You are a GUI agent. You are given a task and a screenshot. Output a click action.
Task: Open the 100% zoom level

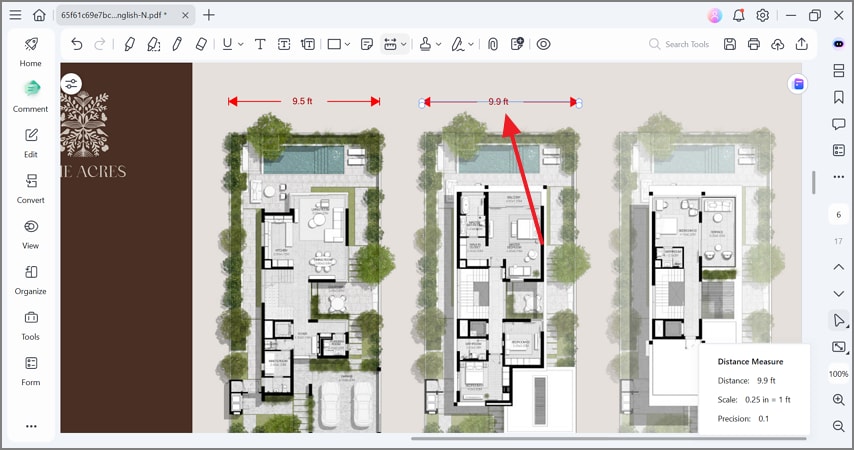click(839, 374)
